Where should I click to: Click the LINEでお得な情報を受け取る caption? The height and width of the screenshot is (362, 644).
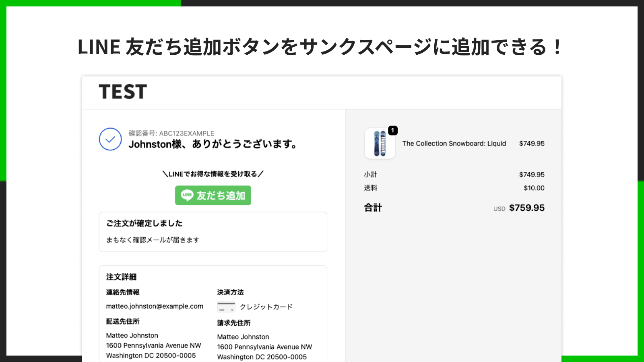(213, 174)
